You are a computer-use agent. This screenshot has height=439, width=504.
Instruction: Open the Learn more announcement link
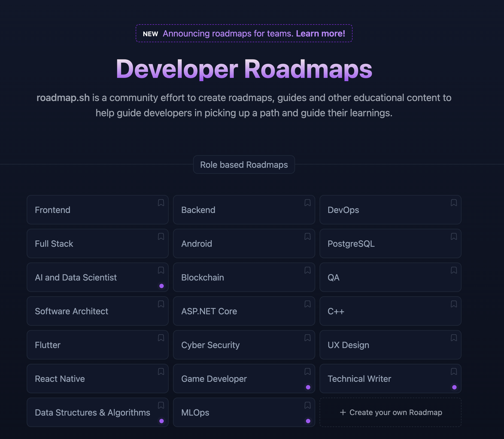tap(320, 33)
